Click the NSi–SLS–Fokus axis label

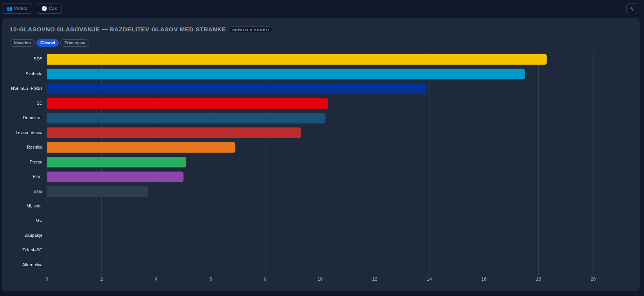pyautogui.click(x=27, y=89)
